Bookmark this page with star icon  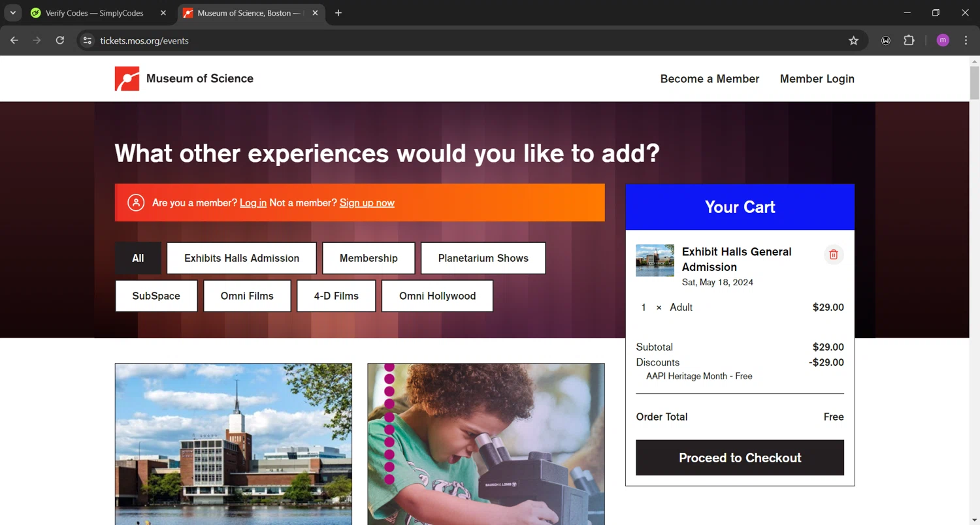tap(853, 40)
